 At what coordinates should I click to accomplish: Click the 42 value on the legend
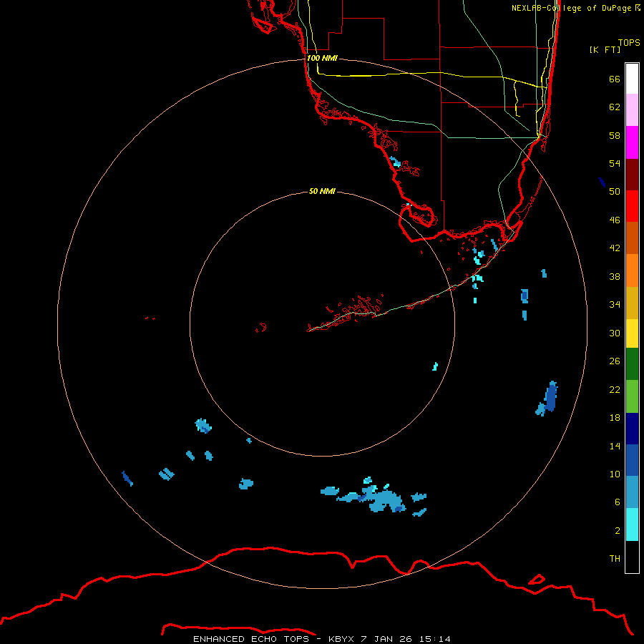(615, 248)
